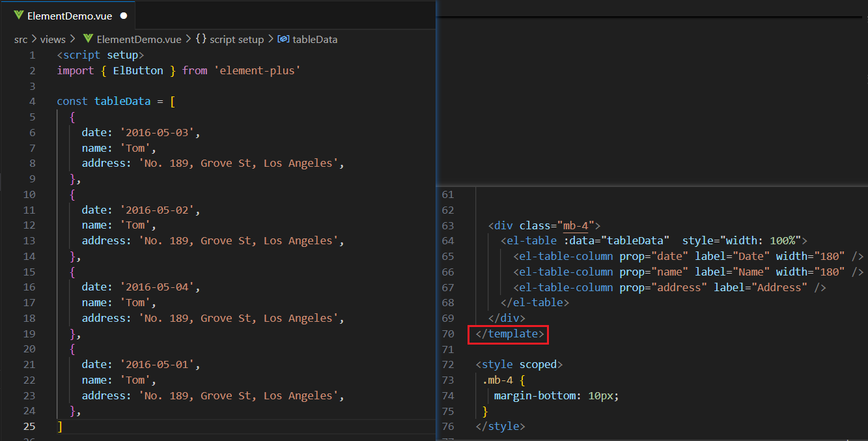Click the address string on line 8

pos(238,164)
